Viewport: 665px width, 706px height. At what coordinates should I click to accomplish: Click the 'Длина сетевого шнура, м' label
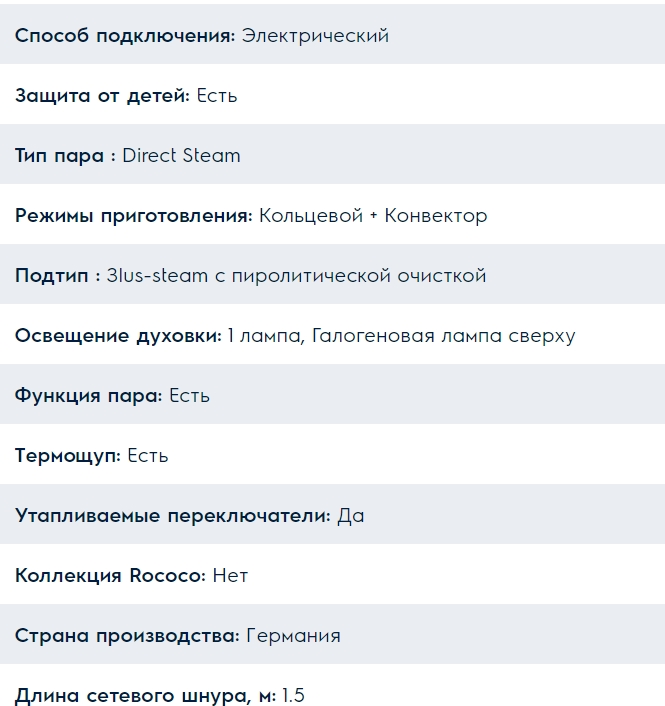point(145,694)
